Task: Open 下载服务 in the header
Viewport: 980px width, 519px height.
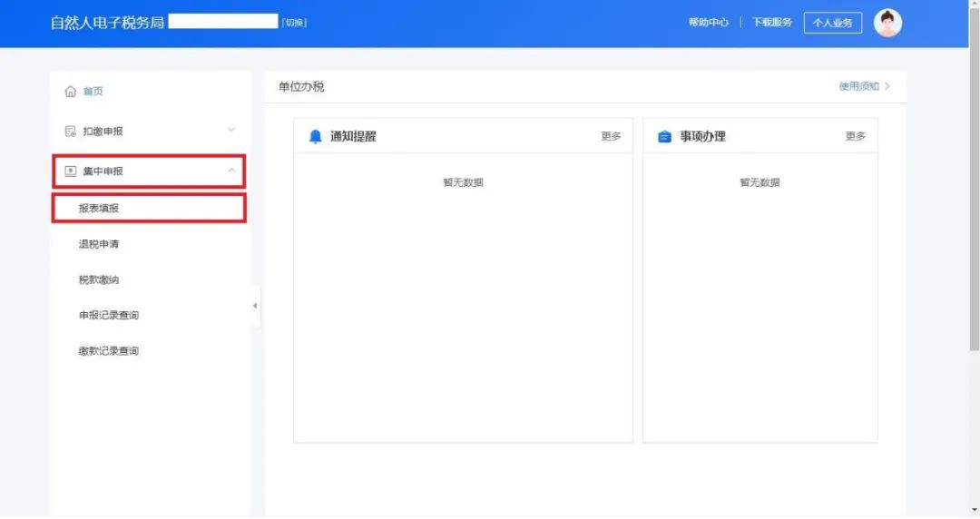Action: click(771, 23)
